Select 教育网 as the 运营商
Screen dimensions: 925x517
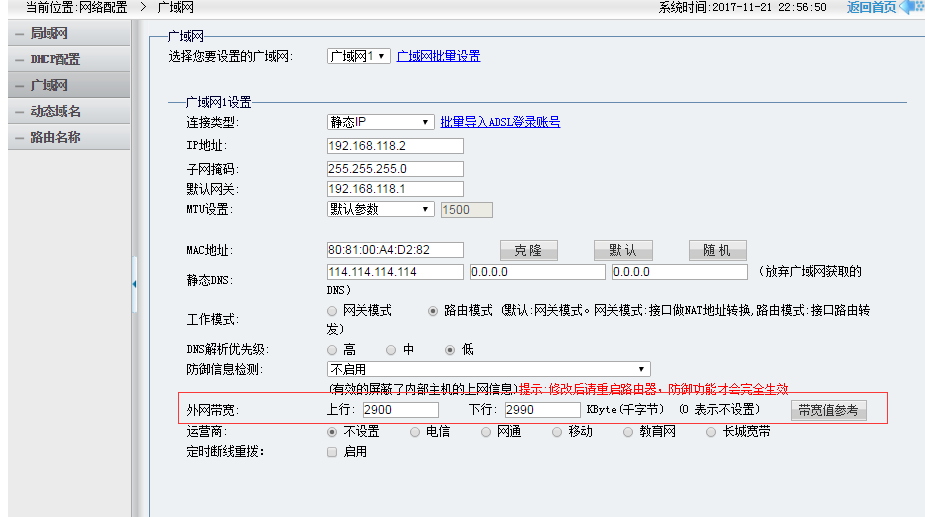628,432
